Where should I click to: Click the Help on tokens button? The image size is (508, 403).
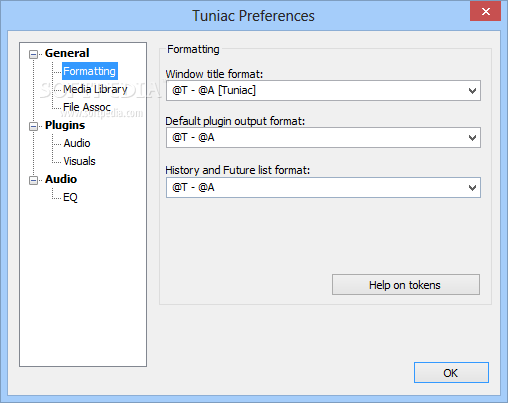(406, 285)
